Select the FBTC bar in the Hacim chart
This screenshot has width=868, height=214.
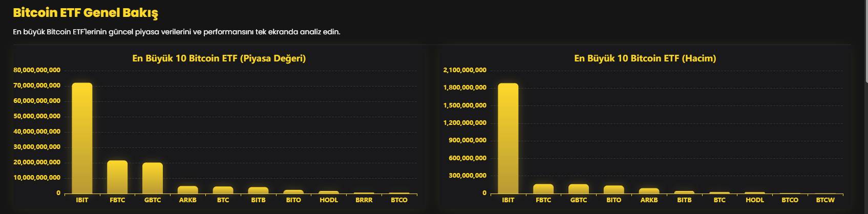[x=543, y=189]
